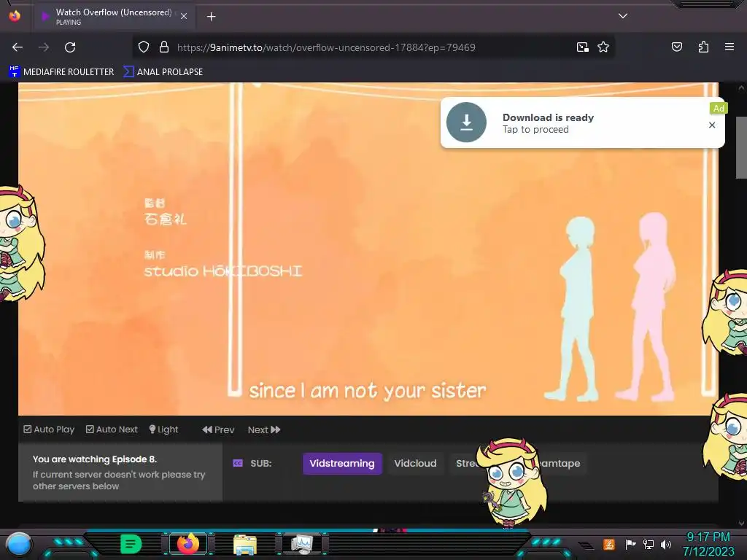Open the Action Center flag icon

tap(630, 544)
